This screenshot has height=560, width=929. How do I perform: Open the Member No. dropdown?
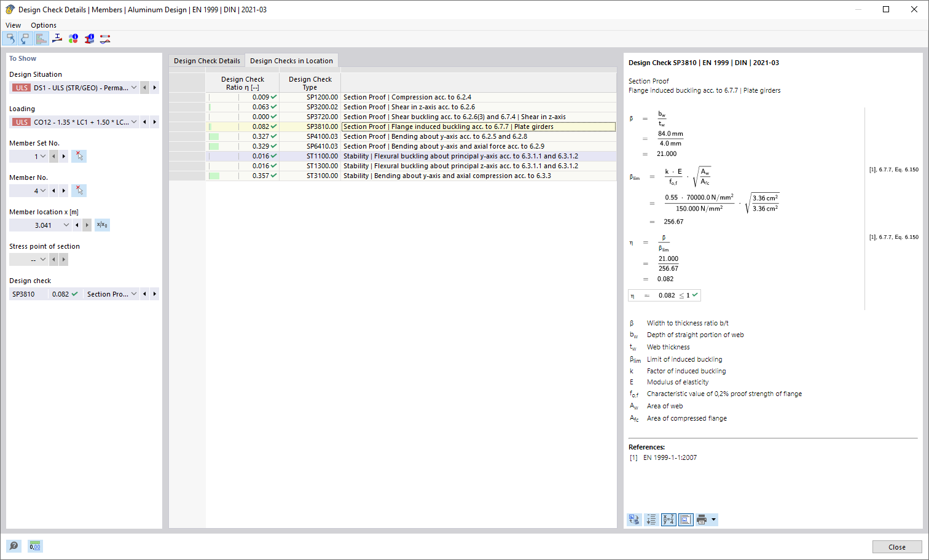point(43,191)
